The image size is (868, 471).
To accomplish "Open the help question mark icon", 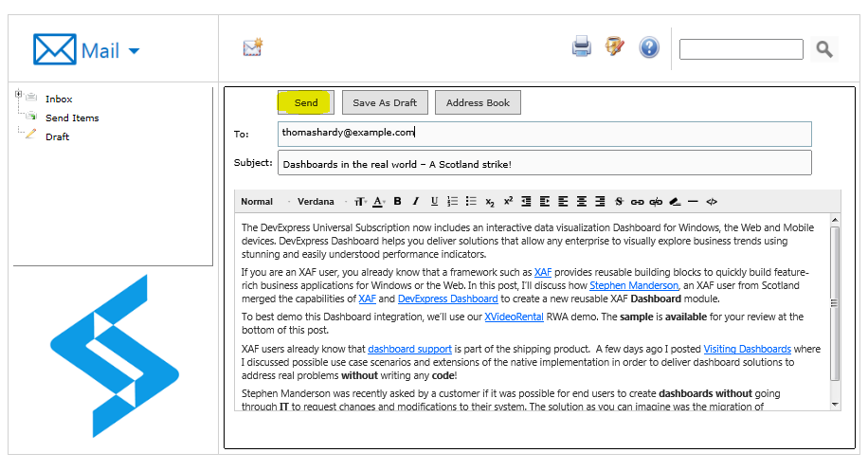I will click(649, 47).
